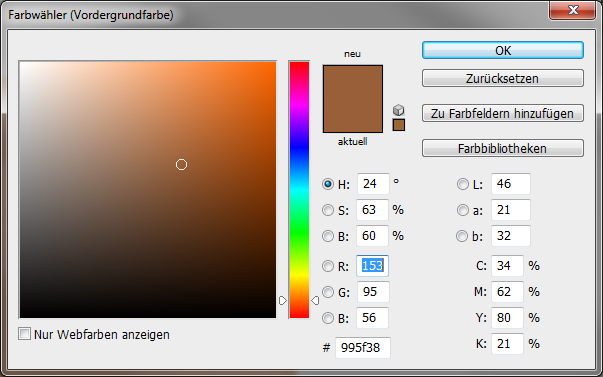Click the left hue slider arrow handle
The image size is (603, 377).
point(283,300)
